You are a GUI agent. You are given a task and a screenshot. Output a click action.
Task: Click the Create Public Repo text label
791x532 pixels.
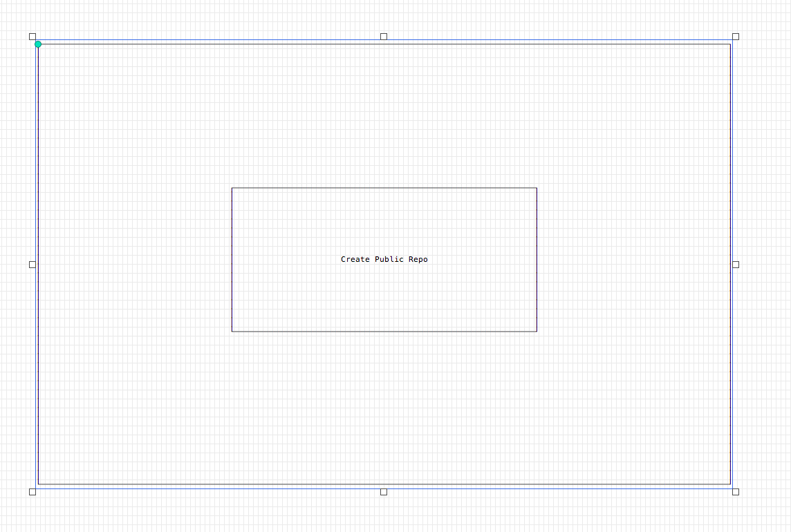click(384, 259)
